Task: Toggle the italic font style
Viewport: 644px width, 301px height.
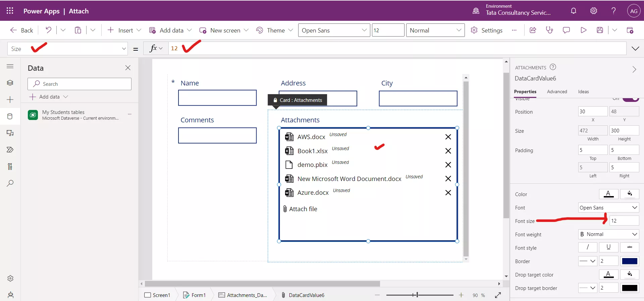Action: pos(588,247)
